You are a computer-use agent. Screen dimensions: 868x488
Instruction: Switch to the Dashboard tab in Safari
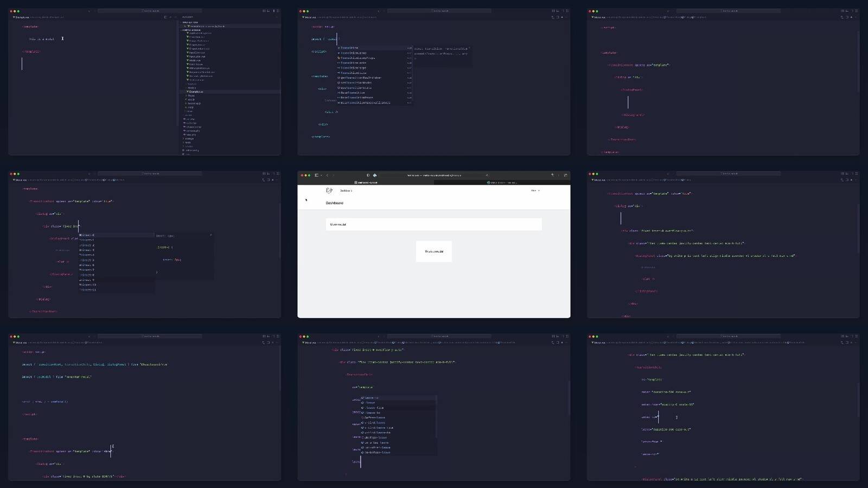[366, 182]
